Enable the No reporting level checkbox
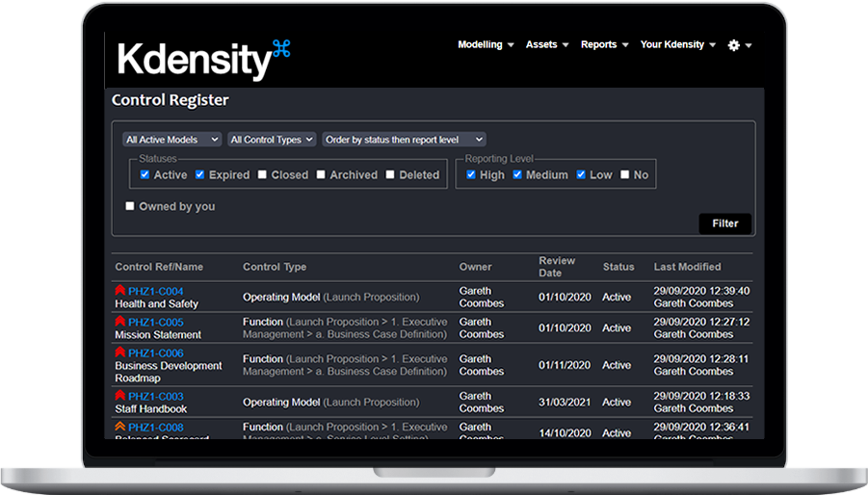 click(625, 174)
